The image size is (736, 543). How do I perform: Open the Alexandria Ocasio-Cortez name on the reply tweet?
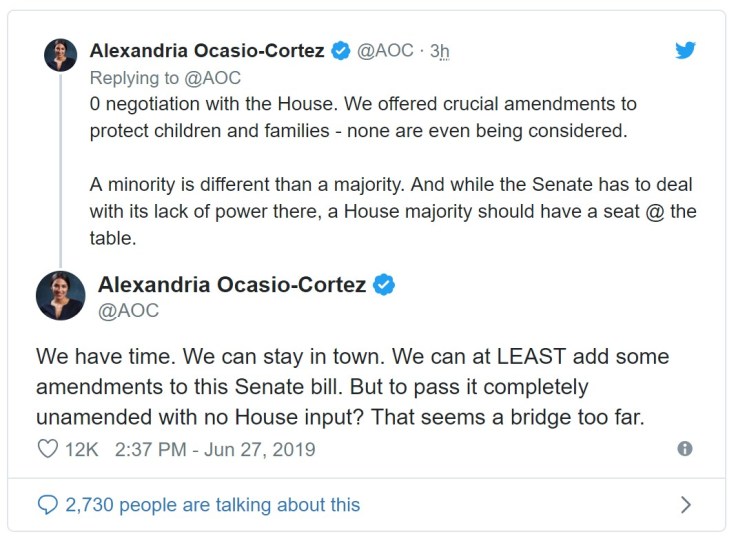(x=207, y=51)
